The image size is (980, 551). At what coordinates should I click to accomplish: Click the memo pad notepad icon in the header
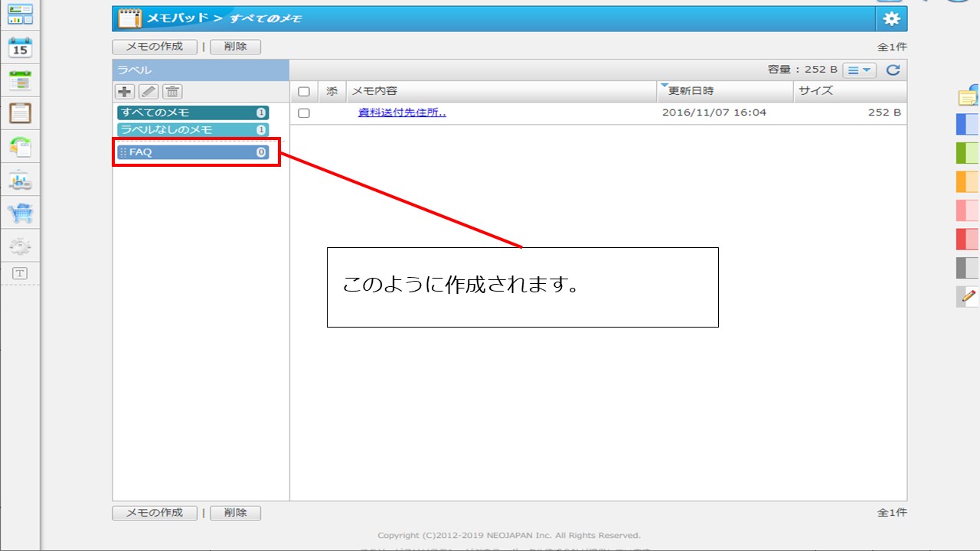(130, 19)
